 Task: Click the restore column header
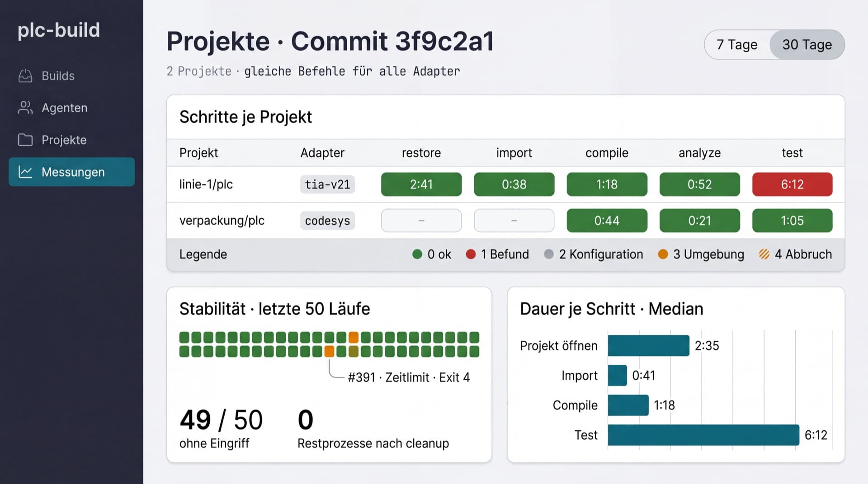point(421,153)
